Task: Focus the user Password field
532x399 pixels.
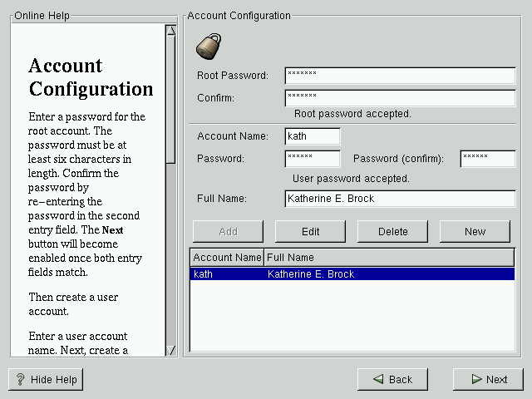Action: (312, 159)
